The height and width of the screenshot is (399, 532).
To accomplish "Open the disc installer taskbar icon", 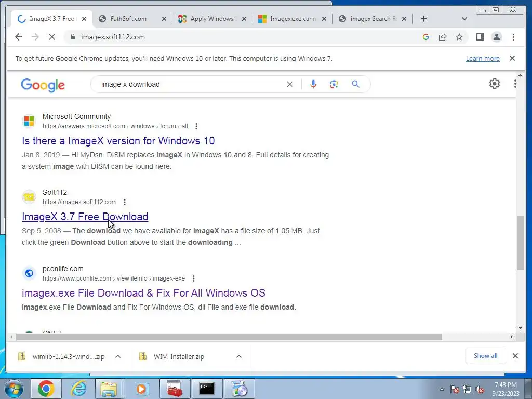I will (239, 389).
